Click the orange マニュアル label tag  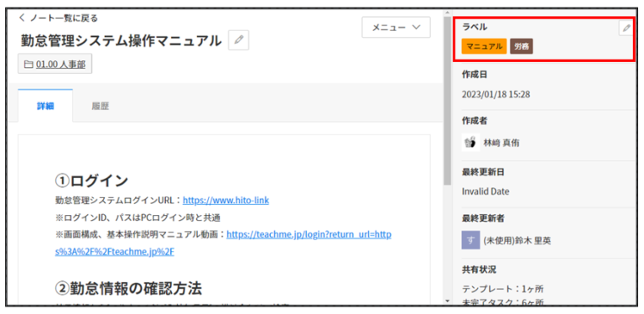(484, 46)
